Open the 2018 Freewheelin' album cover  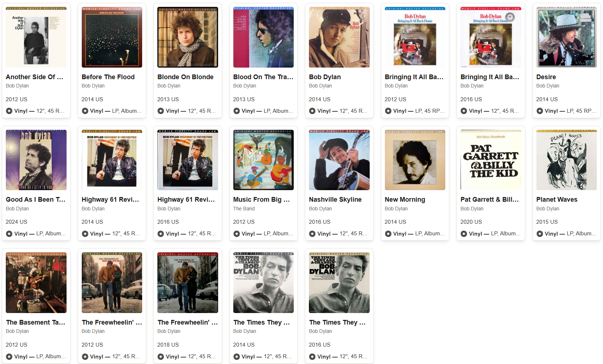(188, 283)
